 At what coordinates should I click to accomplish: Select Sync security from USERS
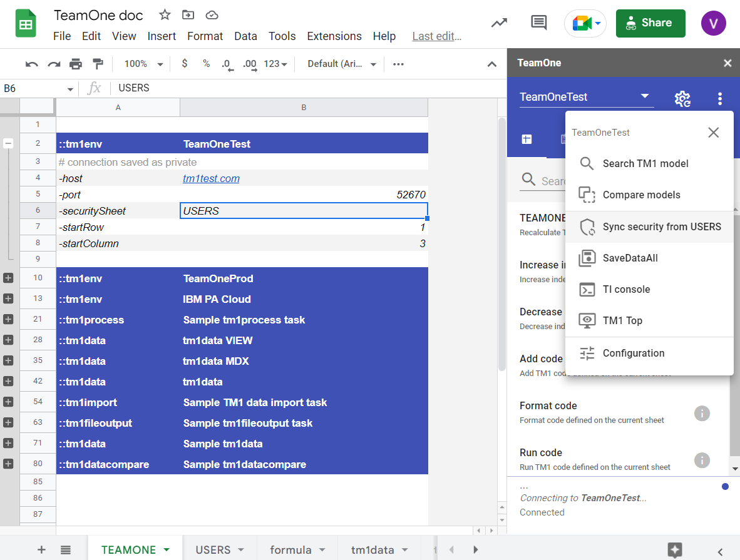click(649, 227)
